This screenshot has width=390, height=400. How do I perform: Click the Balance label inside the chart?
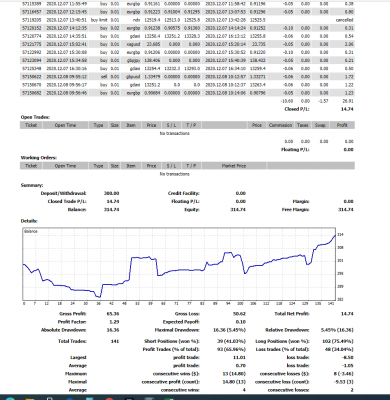coord(31,231)
